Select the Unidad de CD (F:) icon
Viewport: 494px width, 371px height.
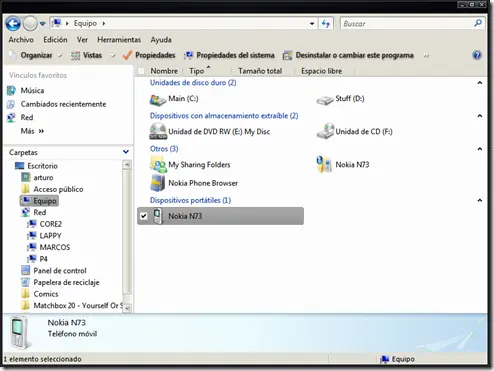point(325,131)
